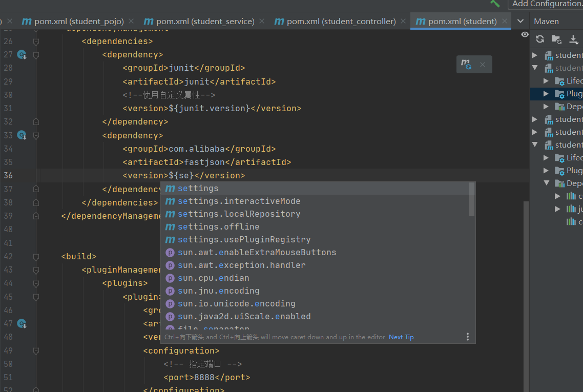Select sun.java2d.uiScale.enabled suggestion
The image size is (583, 392).
315,317
